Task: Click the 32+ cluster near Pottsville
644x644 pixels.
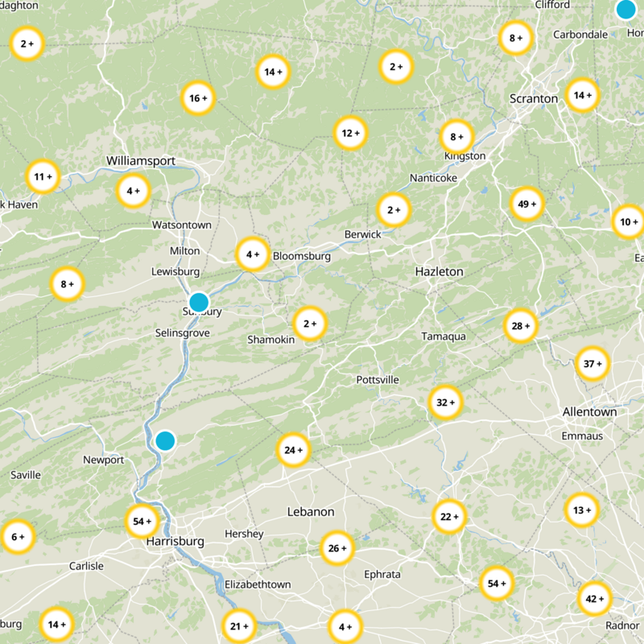Action: coord(445,402)
